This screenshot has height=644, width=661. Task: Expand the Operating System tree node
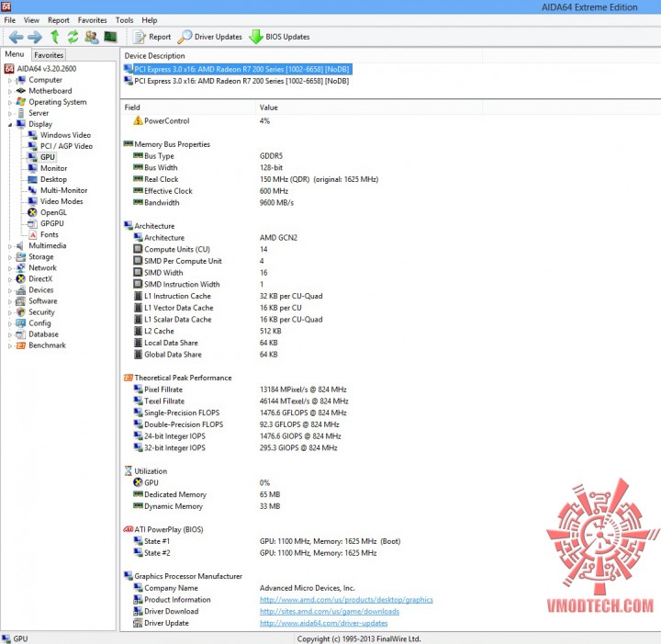[x=10, y=102]
